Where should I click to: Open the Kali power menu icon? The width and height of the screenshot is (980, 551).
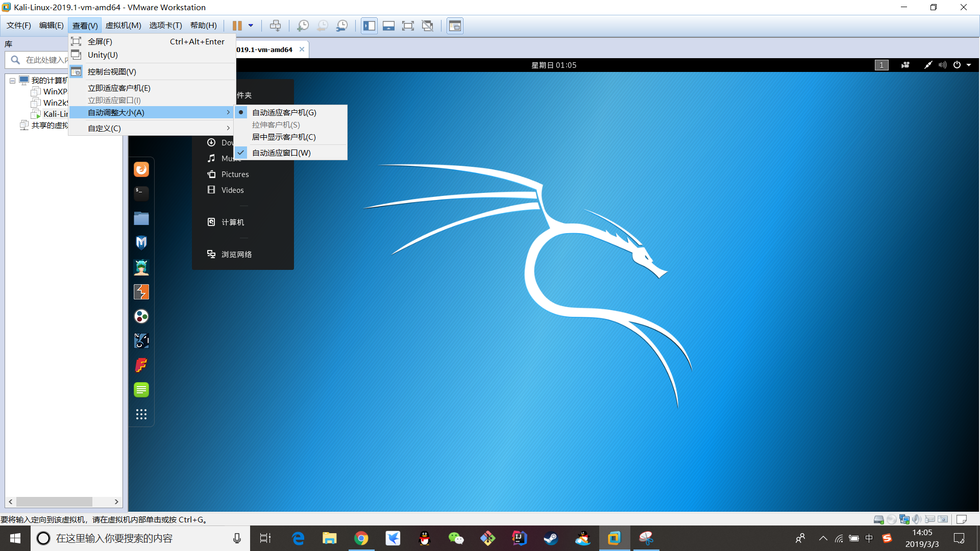[957, 65]
